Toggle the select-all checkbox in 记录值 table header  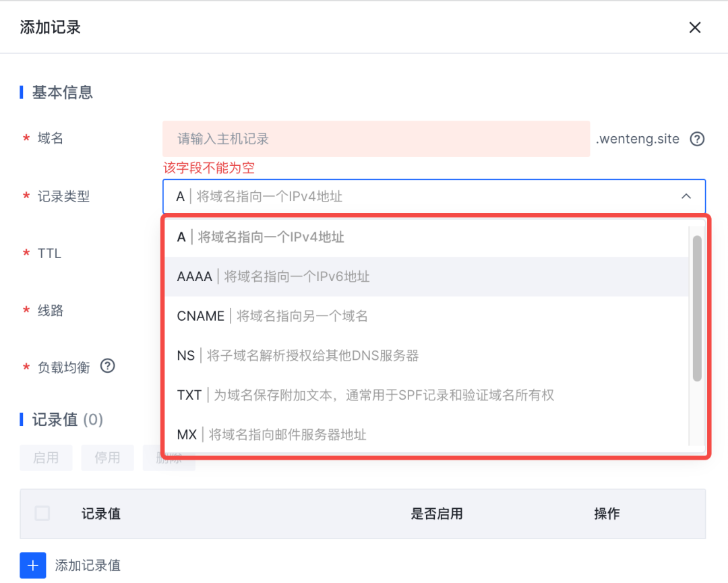pos(42,514)
